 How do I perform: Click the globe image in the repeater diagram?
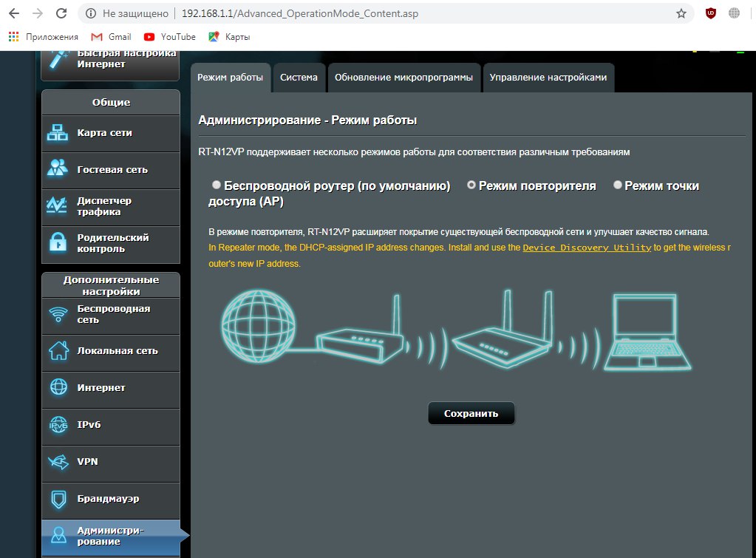259,327
